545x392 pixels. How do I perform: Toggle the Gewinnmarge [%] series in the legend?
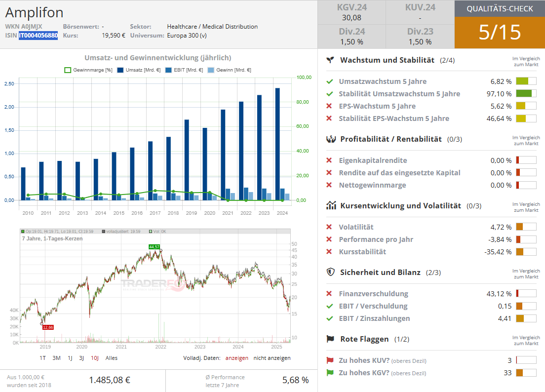89,70
